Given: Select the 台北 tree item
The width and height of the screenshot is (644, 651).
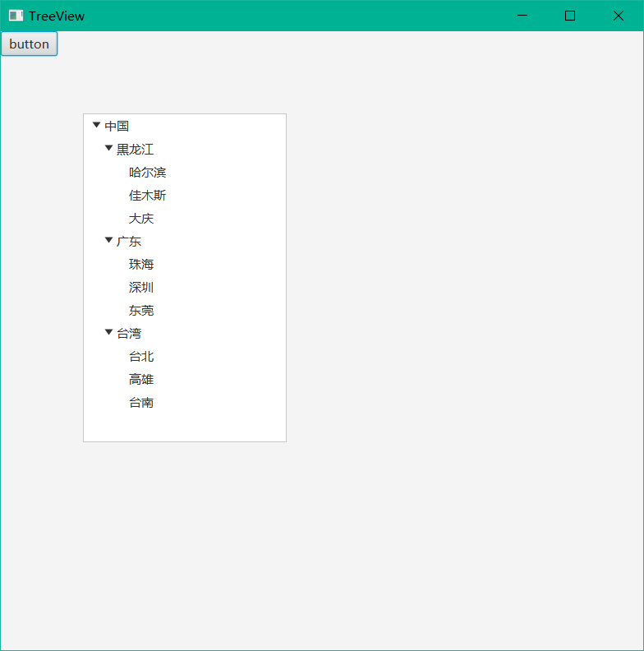Looking at the screenshot, I should [185, 356].
